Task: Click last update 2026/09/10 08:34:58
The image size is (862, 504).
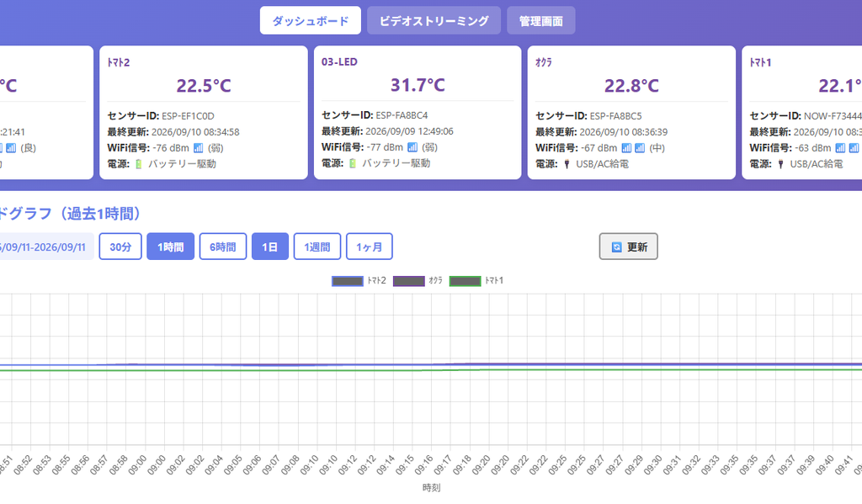Action: 195,132
